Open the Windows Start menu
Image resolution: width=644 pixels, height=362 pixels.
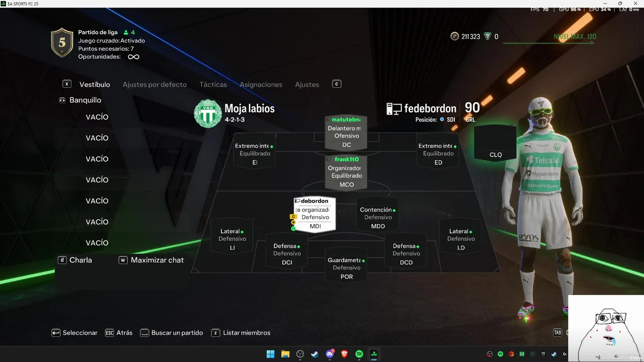click(x=271, y=354)
